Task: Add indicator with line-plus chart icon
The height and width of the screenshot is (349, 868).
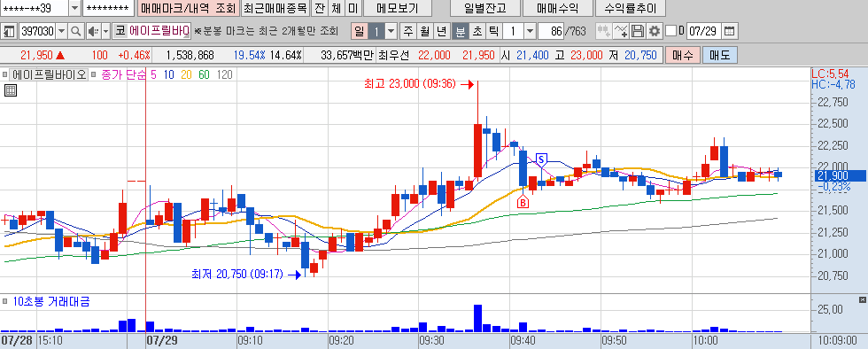Action: pyautogui.click(x=621, y=31)
